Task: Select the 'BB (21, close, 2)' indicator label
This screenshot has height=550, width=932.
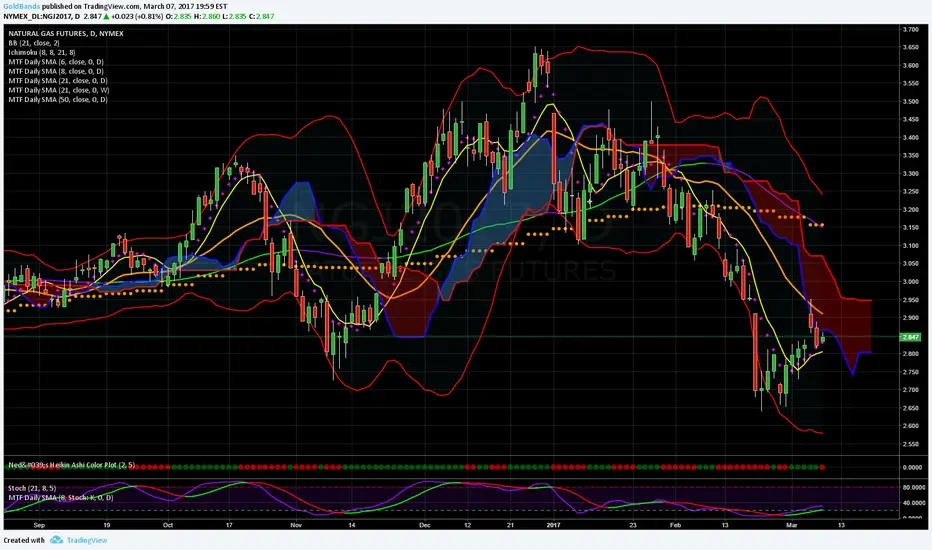Action: point(34,43)
